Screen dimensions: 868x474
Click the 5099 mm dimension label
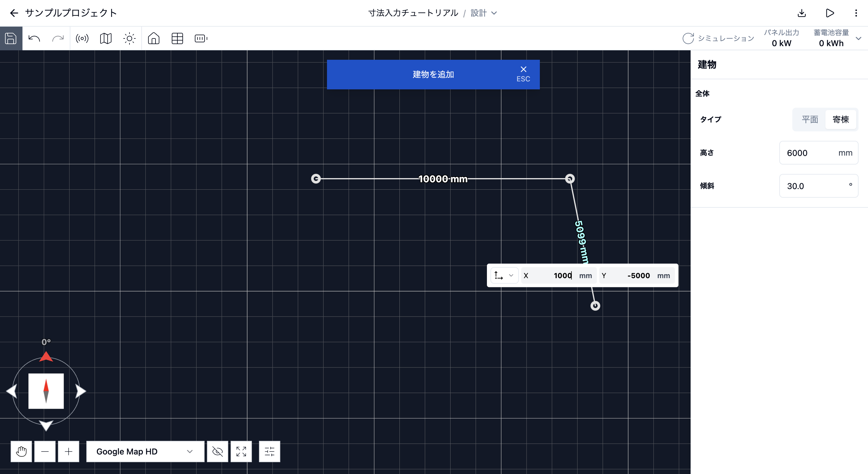tap(582, 242)
